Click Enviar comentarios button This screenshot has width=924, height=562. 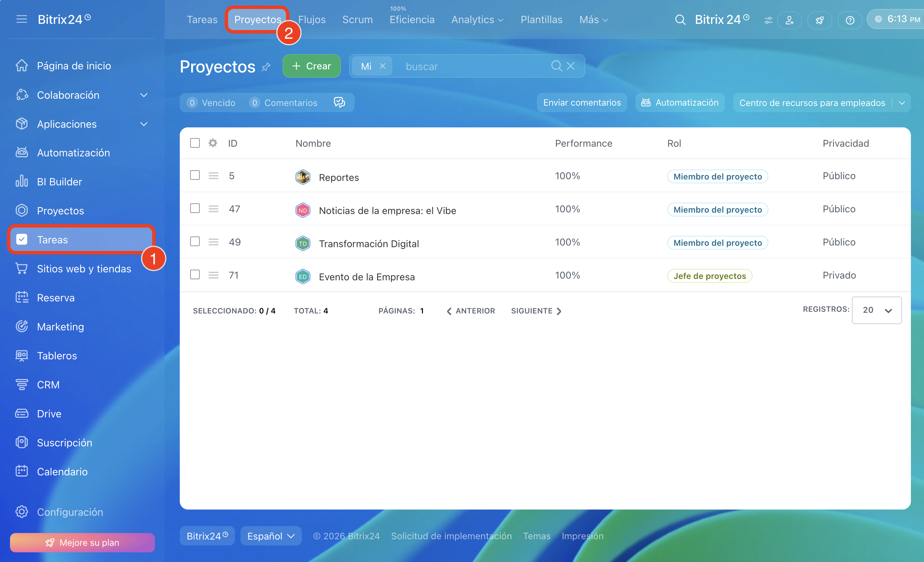point(582,103)
